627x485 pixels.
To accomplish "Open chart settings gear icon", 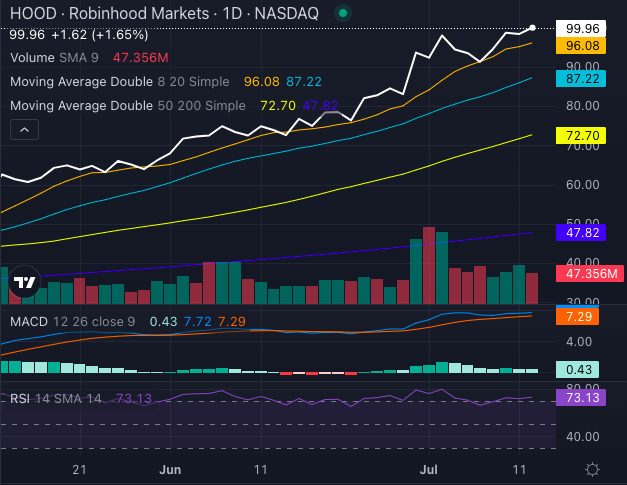I will coord(592,469).
